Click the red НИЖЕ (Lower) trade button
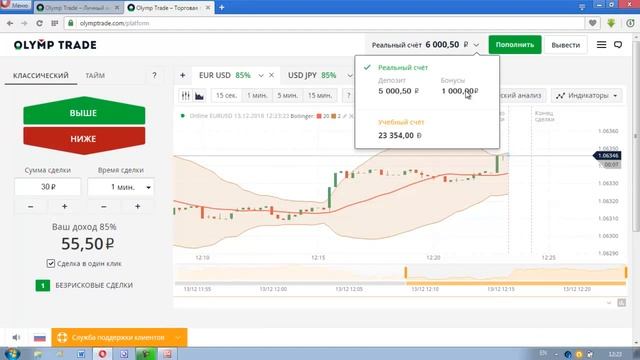The width and height of the screenshot is (640, 360). tap(84, 140)
